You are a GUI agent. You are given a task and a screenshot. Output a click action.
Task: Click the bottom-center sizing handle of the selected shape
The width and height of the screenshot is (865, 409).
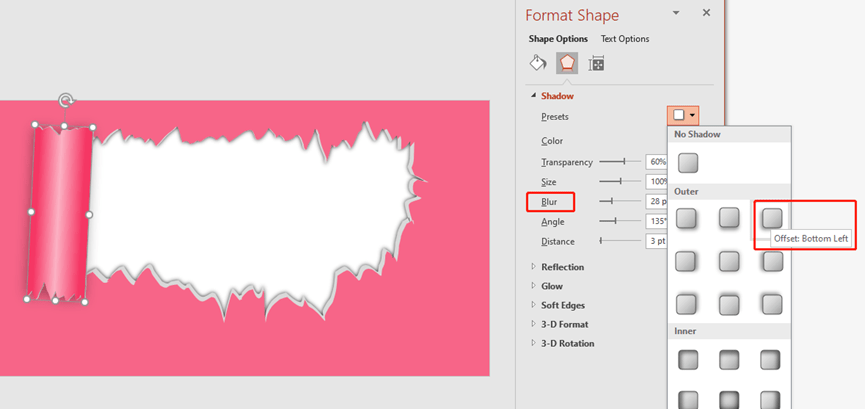[x=55, y=301]
